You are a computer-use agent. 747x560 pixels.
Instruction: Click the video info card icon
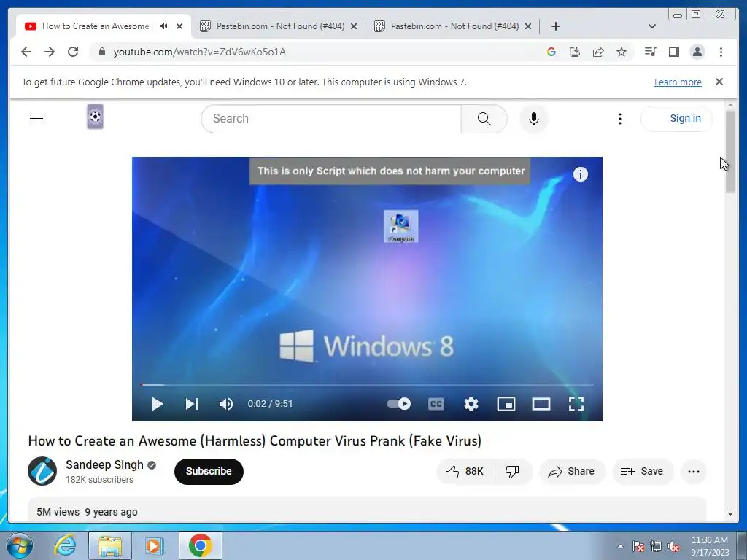click(580, 174)
